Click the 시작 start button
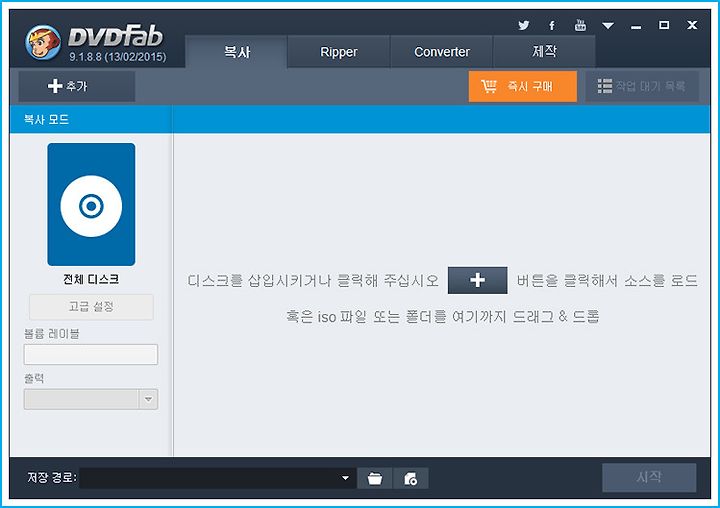This screenshot has width=720, height=508. tap(649, 478)
